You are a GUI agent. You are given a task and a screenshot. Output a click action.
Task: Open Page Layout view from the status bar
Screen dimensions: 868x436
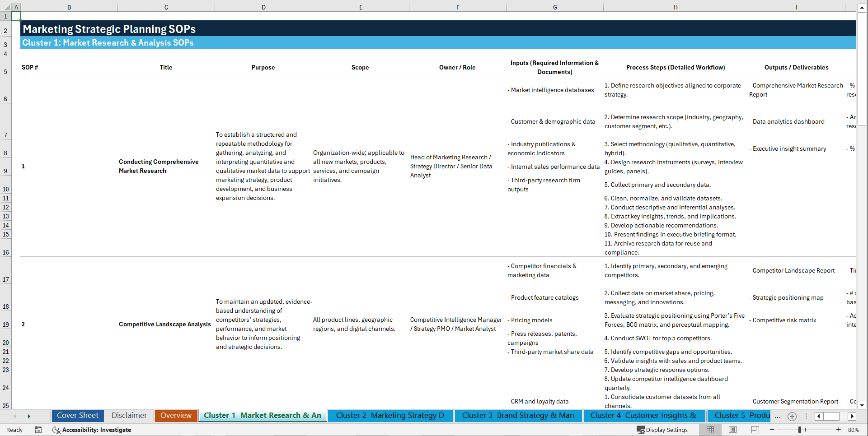[732, 430]
